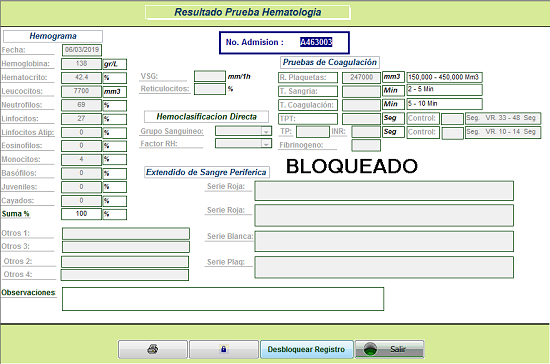Image resolution: width=550 pixels, height=364 pixels.
Task: Click the Suma % field showing 100
Action: point(81,214)
